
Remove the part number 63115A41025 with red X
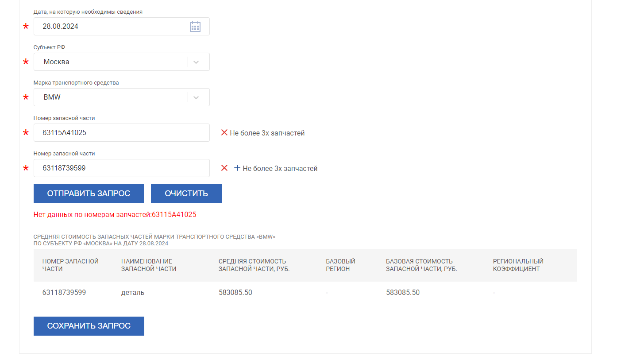[224, 133]
